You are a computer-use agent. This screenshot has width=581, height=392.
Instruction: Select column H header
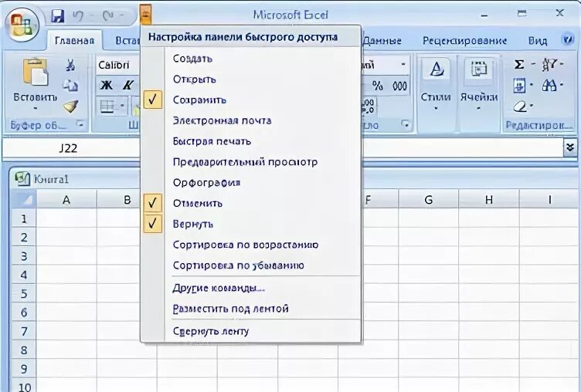[489, 200]
